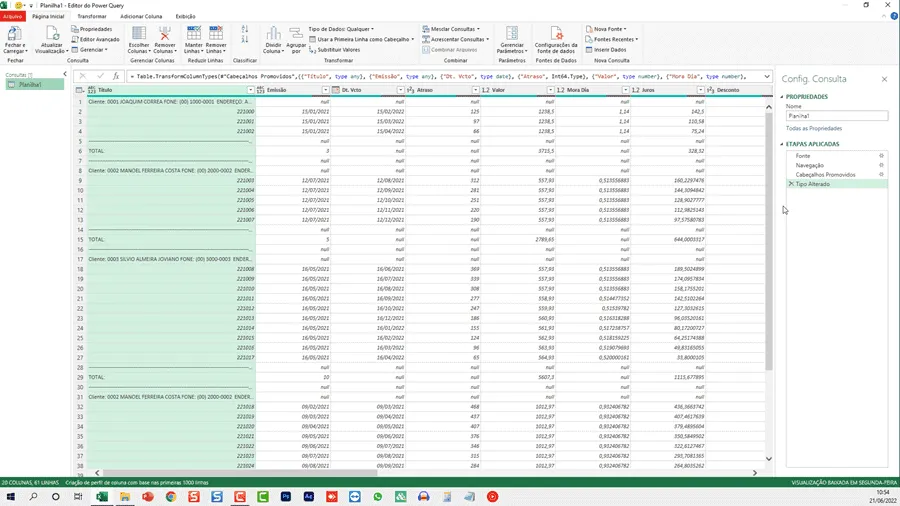Open the Dt. Vcto column filter dropdown
This screenshot has width=900, height=506.
[400, 90]
